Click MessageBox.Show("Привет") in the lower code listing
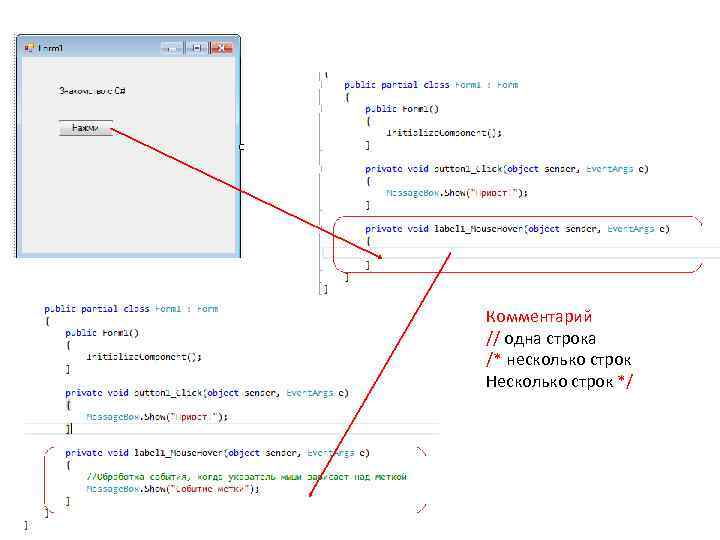This screenshot has height=540, width=720. pos(157,417)
